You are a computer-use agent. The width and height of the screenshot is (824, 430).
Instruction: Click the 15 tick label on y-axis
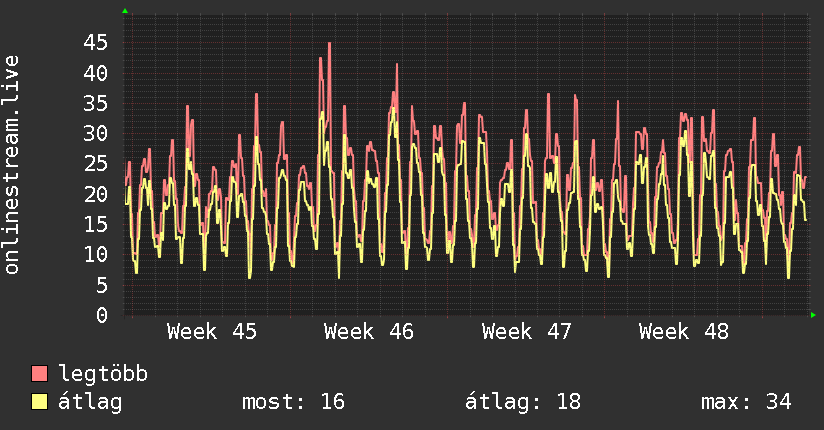click(x=95, y=224)
